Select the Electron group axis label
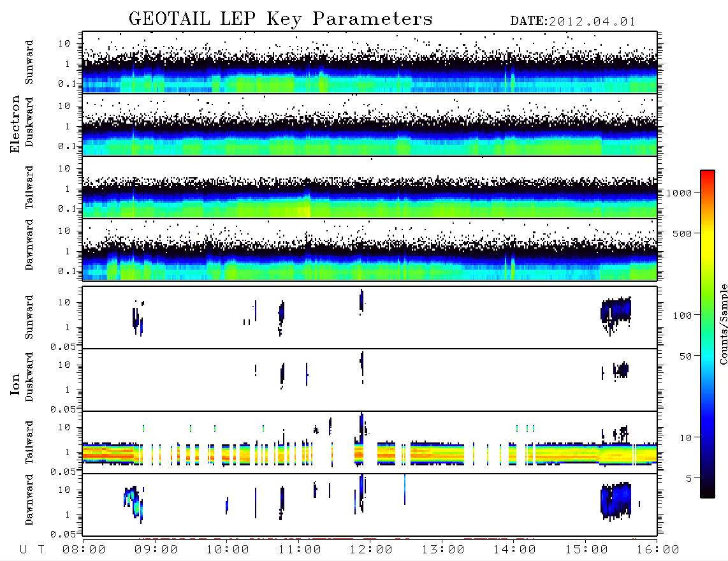Screen dimensions: 728x561 [15, 124]
